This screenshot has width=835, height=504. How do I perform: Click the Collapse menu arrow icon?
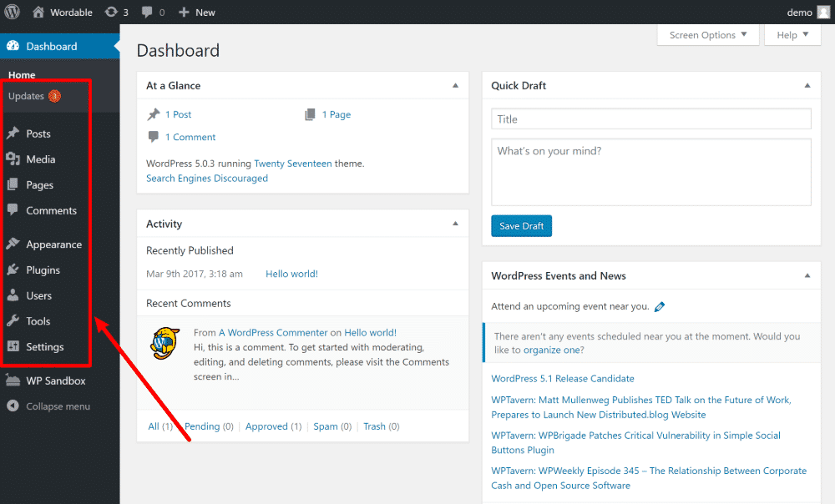(x=13, y=406)
